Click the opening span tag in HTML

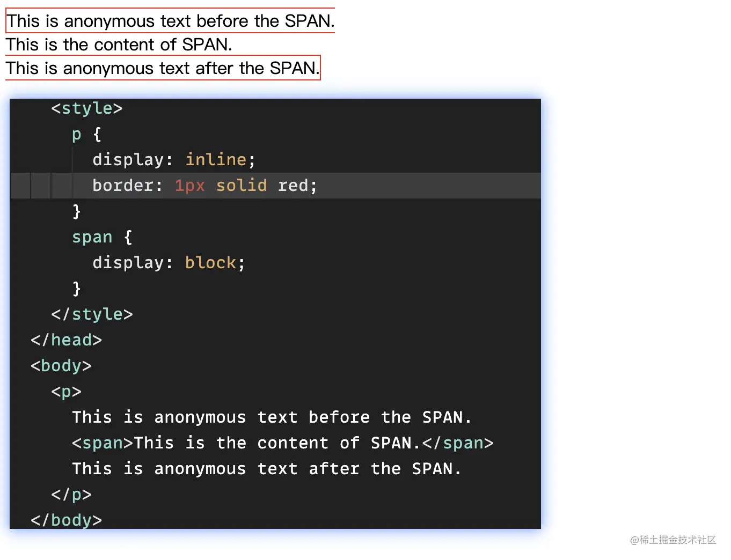[x=103, y=443]
